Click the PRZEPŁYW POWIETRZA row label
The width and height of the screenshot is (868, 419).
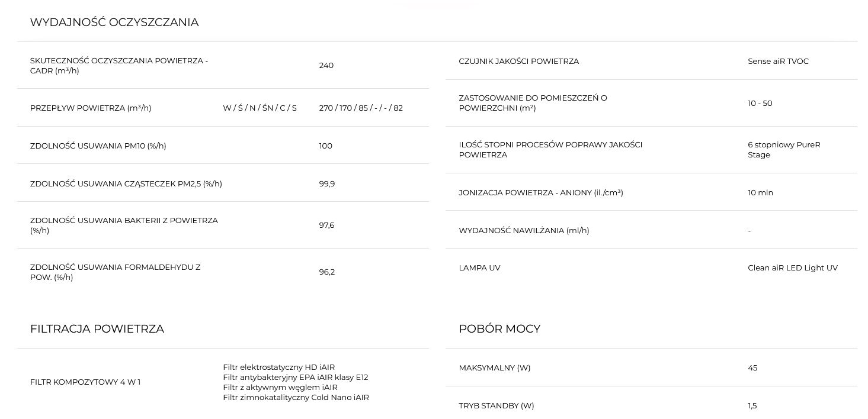click(x=91, y=108)
